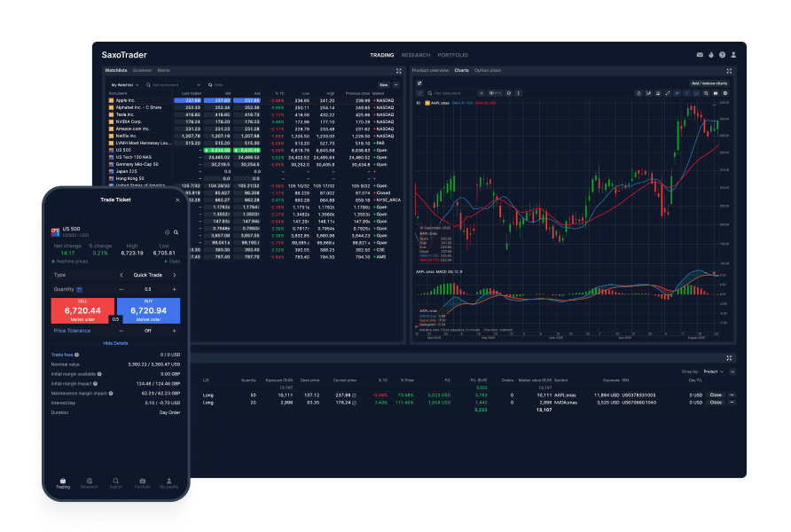Open the My Watchlist dropdown
The height and width of the screenshot is (532, 791).
click(x=124, y=84)
